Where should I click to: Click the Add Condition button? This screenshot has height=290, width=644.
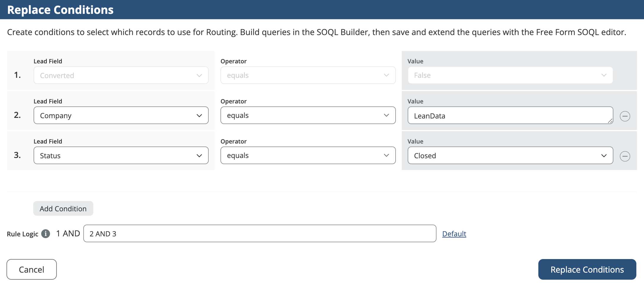point(63,208)
